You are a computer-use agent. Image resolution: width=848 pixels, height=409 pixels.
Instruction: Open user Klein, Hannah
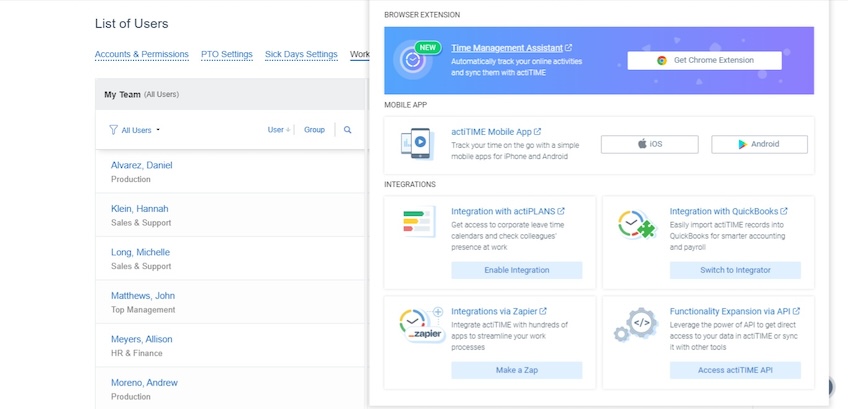(x=140, y=208)
